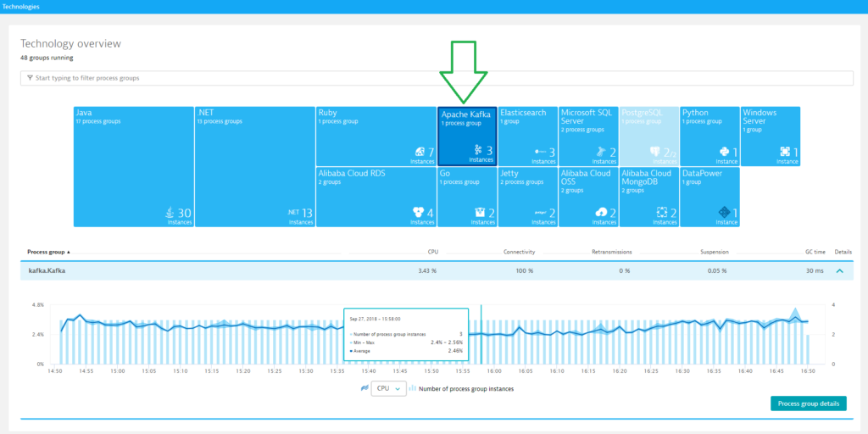Select the Java technology tile
The height and width of the screenshot is (434, 868).
[x=133, y=167]
